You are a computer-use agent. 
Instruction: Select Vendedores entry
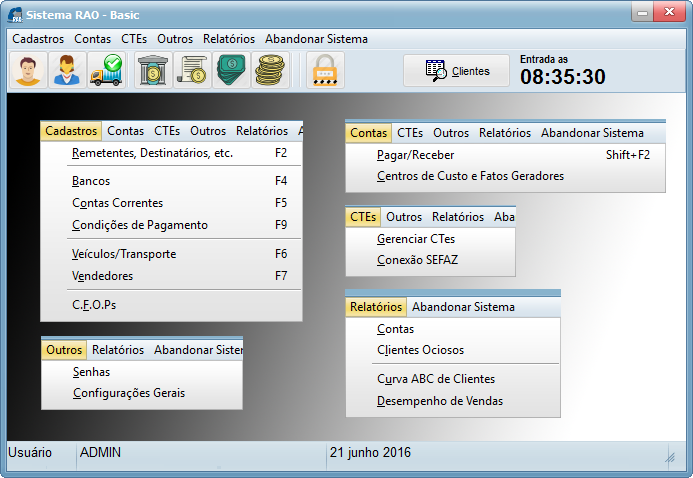[x=171, y=276]
